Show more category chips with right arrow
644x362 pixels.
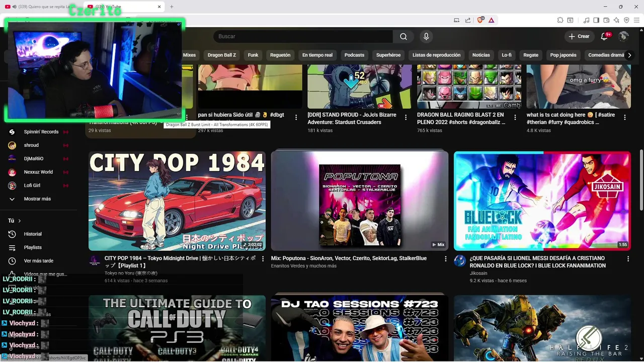[x=629, y=55]
